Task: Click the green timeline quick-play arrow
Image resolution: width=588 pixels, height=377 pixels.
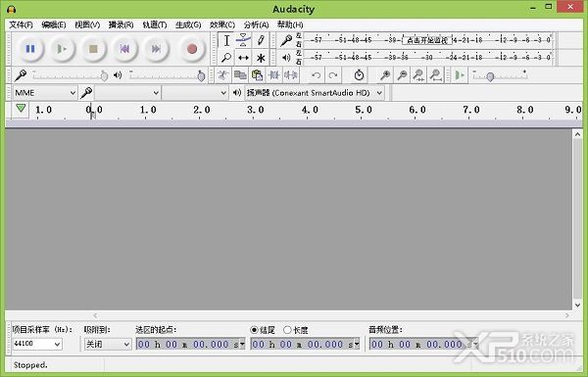Action: [x=21, y=109]
